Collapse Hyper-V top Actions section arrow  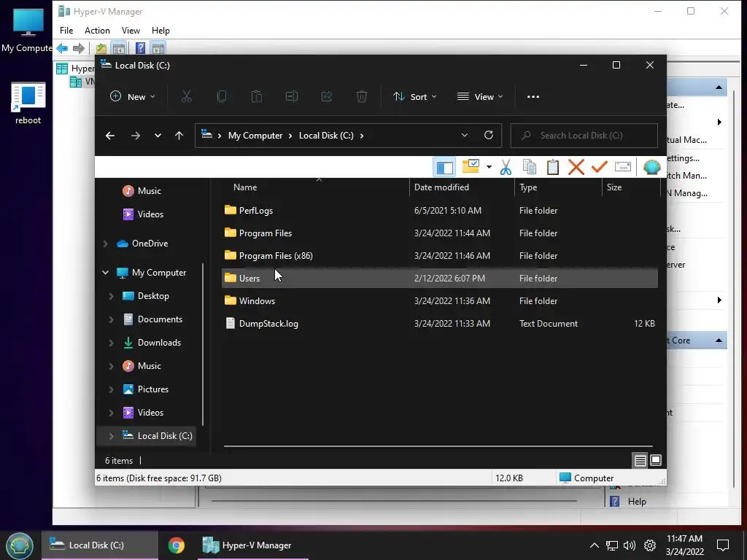pyautogui.click(x=719, y=87)
